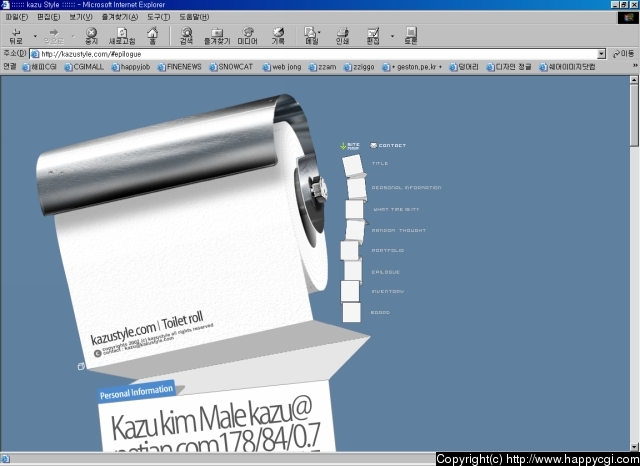This screenshot has width=640, height=466.
Task: Click the site map arrow icon
Action: [343, 146]
